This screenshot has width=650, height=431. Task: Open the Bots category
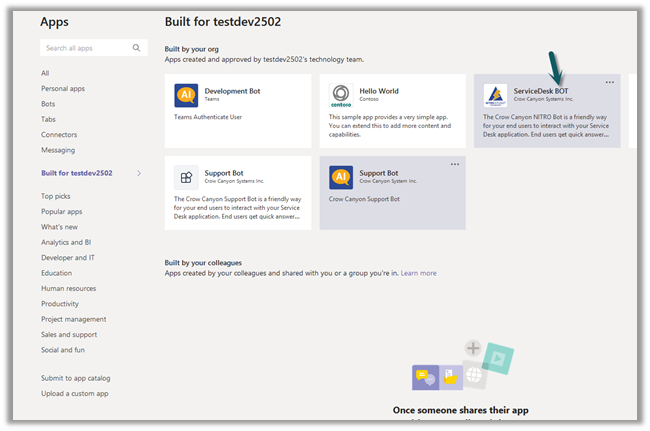point(48,104)
